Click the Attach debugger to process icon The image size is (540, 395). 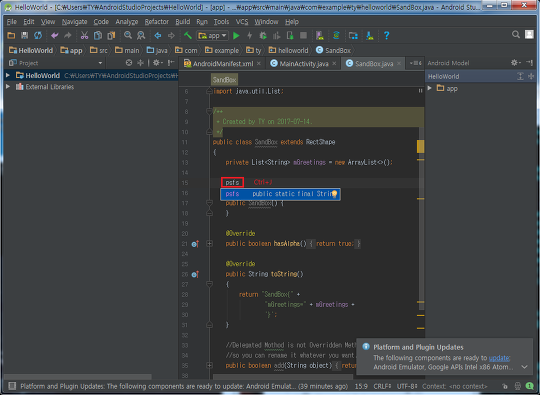(x=290, y=35)
